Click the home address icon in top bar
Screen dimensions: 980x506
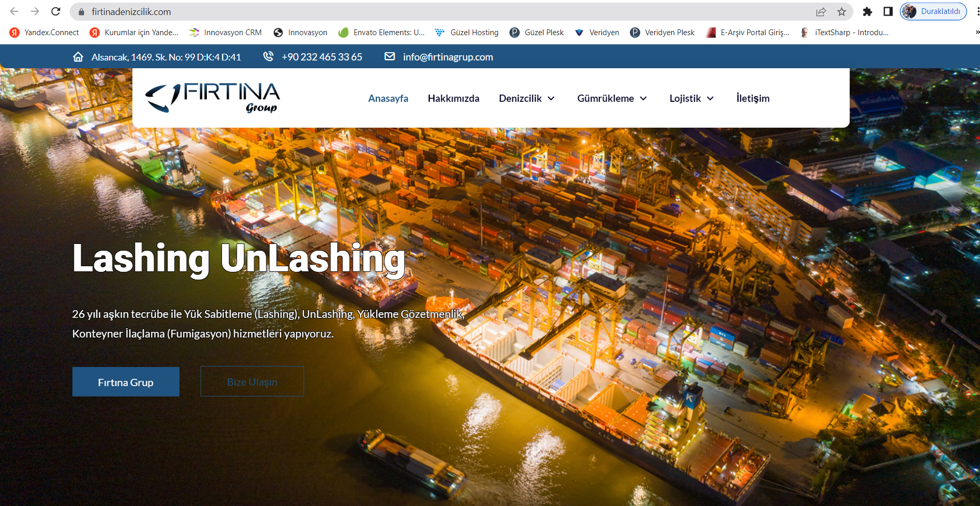(x=78, y=57)
